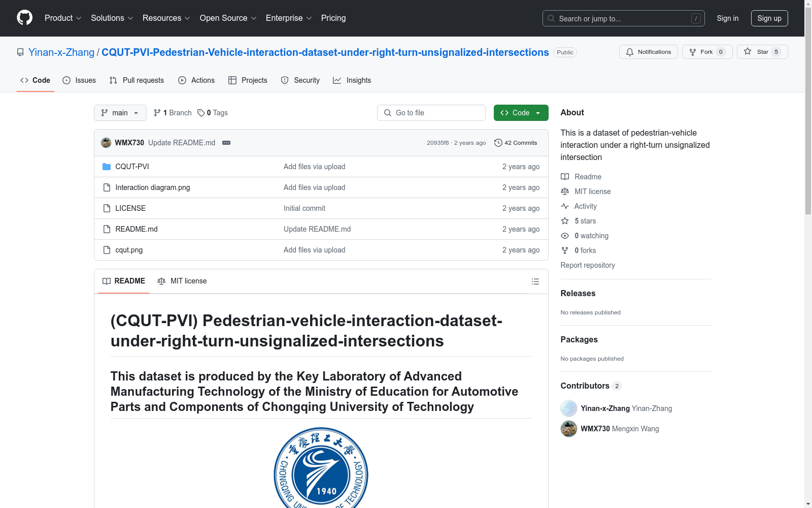
Task: Select the MIT license tab in viewer
Action: [182, 281]
